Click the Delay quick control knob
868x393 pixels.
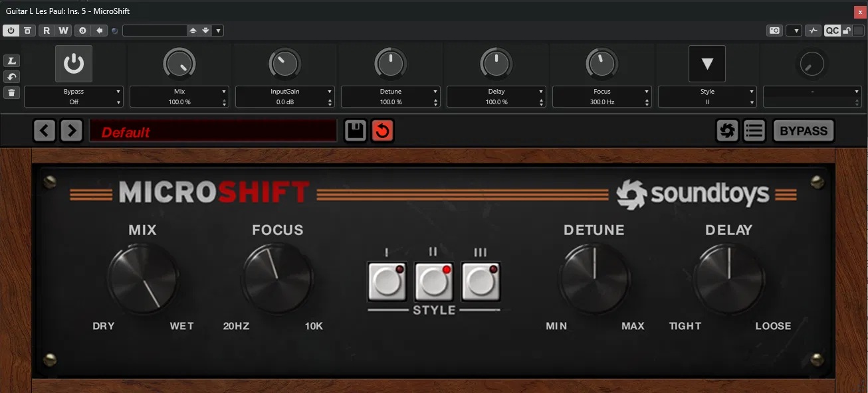496,64
